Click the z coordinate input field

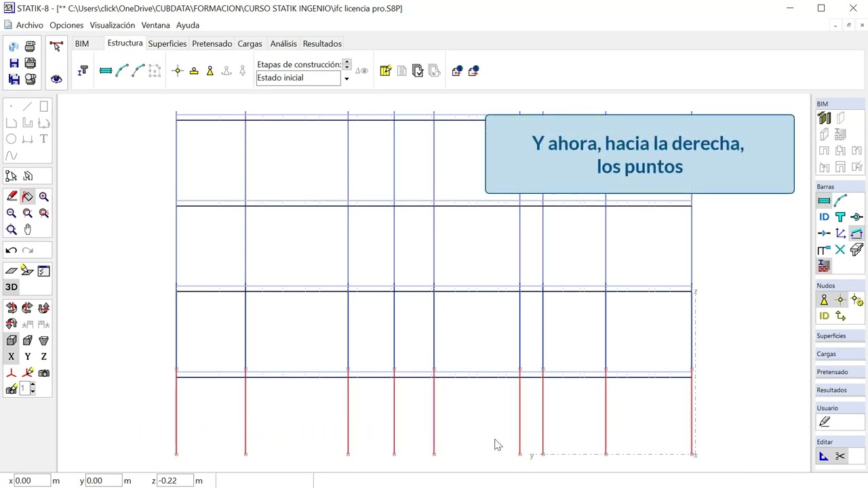[175, 481]
